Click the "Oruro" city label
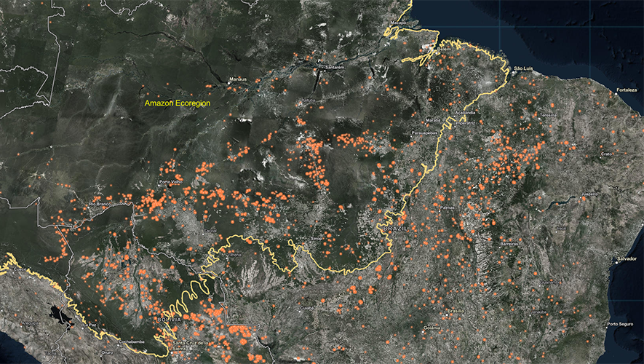 (106, 352)
